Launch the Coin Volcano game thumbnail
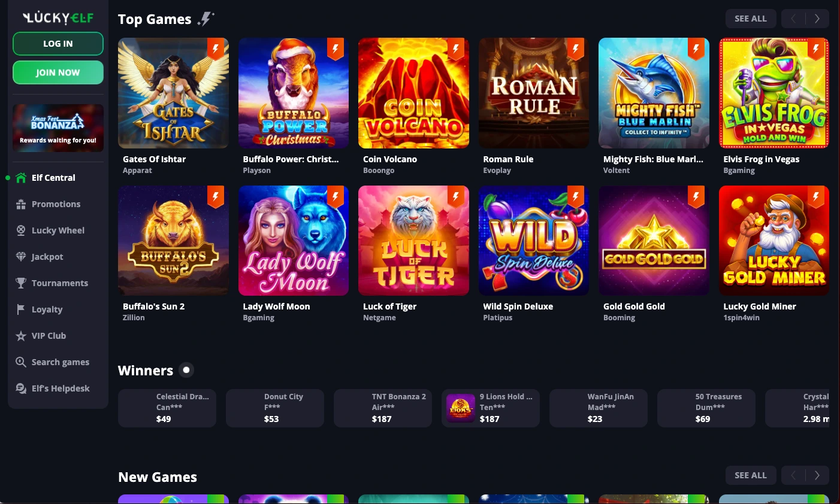 (x=413, y=93)
